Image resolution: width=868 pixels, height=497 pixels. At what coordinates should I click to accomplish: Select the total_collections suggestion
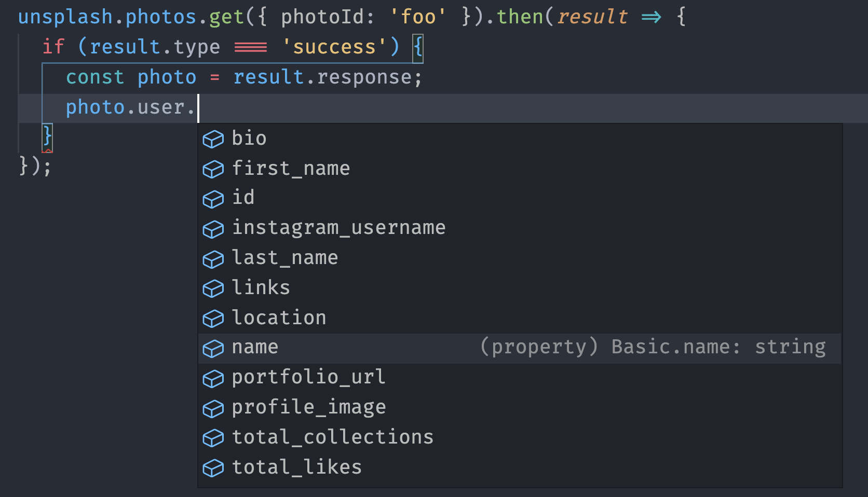[x=520, y=437]
